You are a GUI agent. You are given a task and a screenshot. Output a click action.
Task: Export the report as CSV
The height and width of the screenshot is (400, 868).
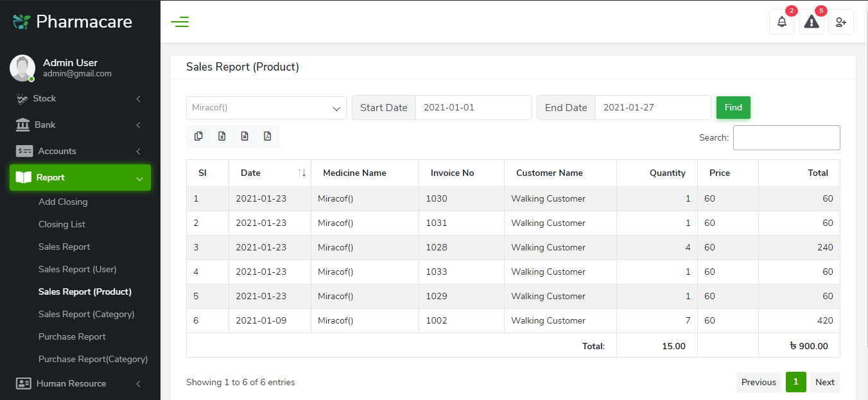coord(245,136)
